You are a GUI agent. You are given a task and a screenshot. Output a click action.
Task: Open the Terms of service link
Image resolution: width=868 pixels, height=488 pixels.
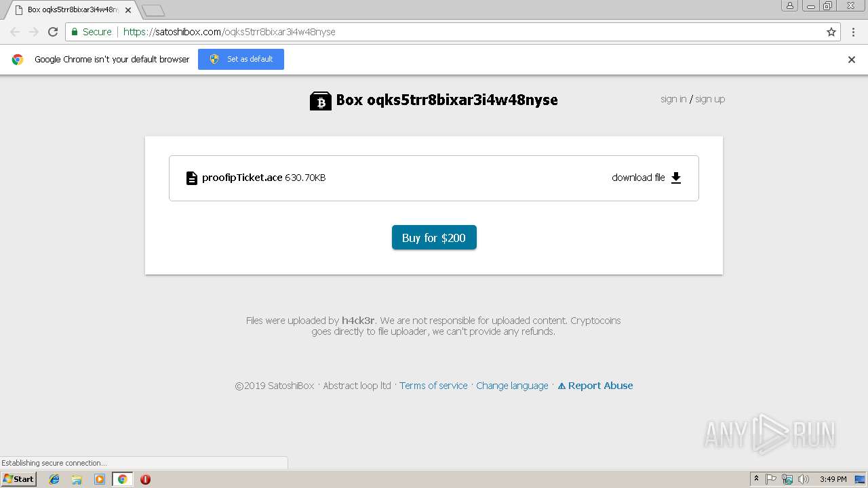coord(433,386)
